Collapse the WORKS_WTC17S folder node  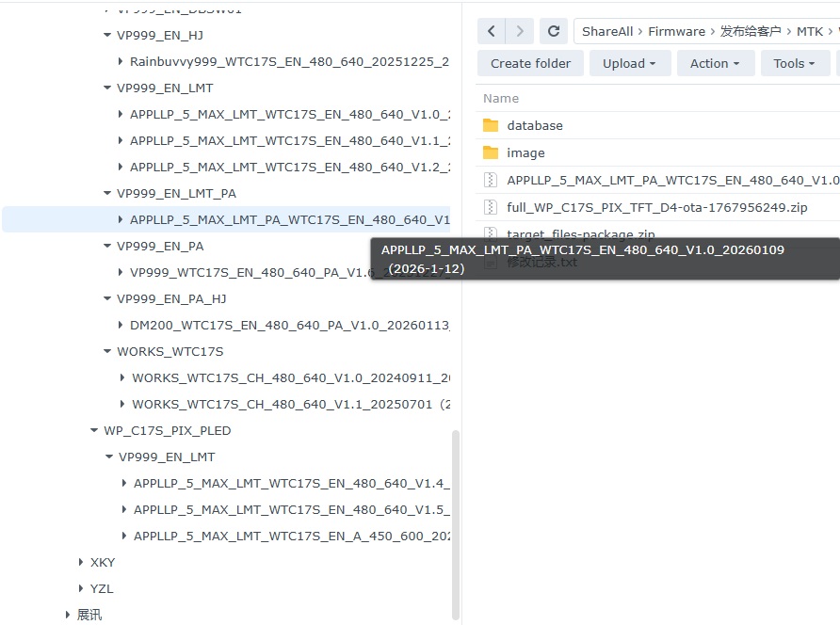(x=107, y=351)
